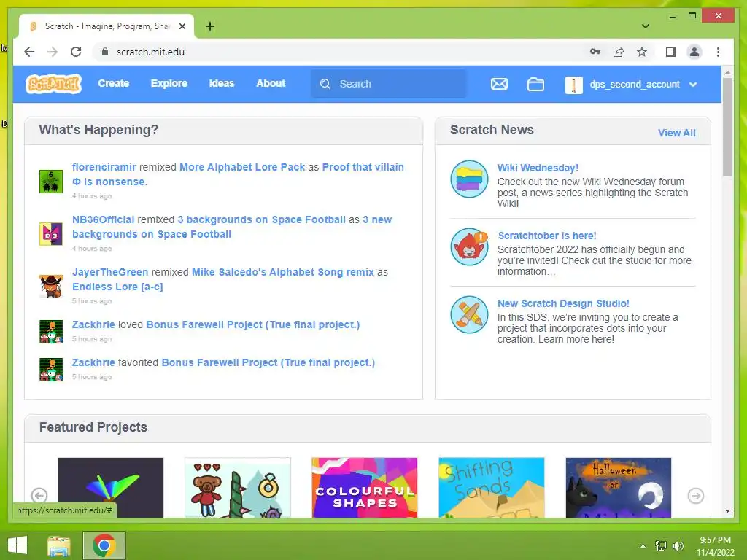Open the My Stuff folder icon
The image size is (747, 560).
(x=535, y=85)
